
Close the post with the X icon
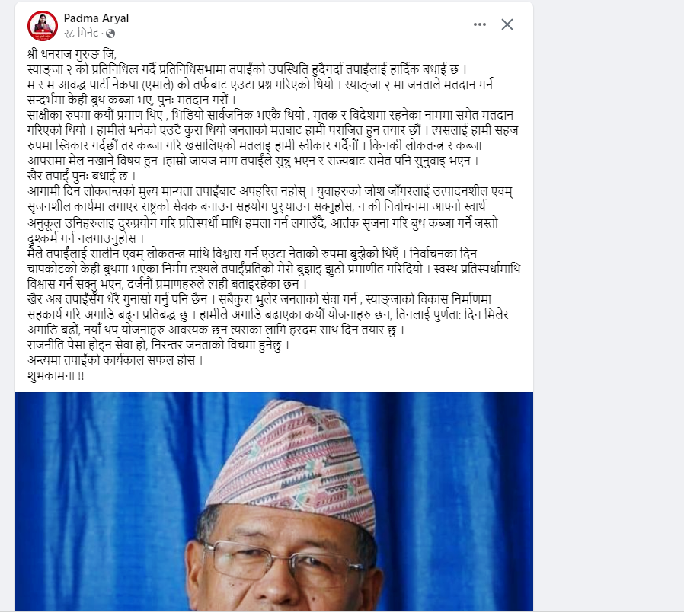point(507,24)
